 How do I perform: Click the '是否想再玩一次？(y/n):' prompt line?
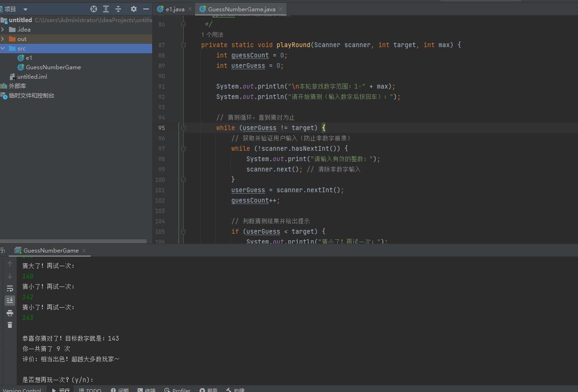[x=58, y=380]
